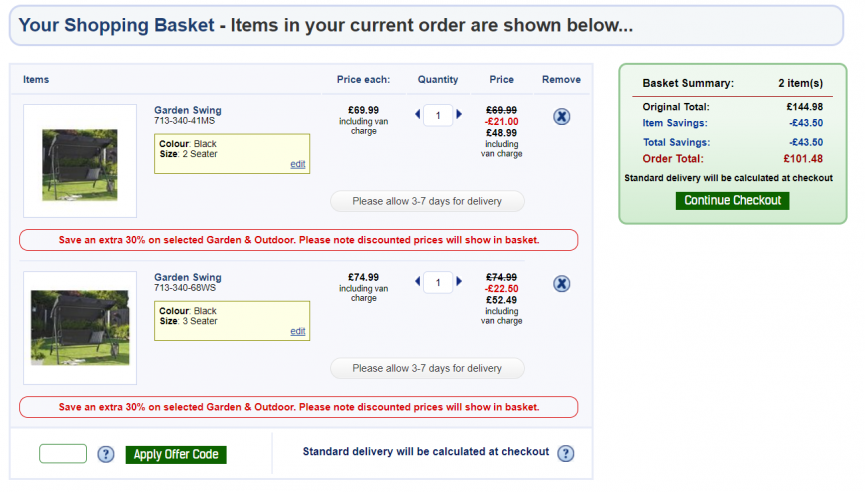Select quantity box of first Garden Swing
865x492 pixels.
(x=438, y=115)
